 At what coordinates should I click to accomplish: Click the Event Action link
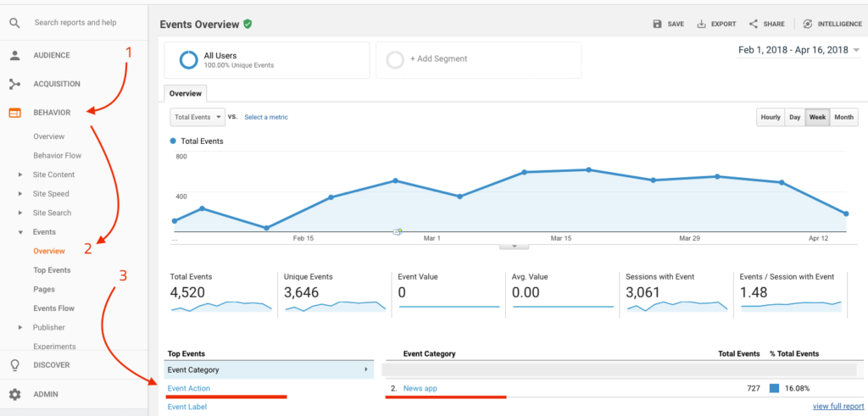[189, 388]
